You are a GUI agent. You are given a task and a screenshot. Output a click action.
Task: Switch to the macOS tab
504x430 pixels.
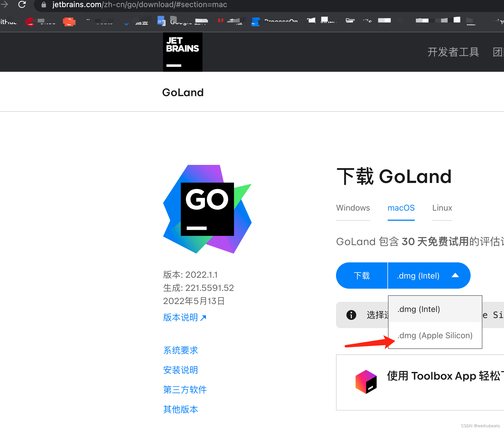[401, 208]
